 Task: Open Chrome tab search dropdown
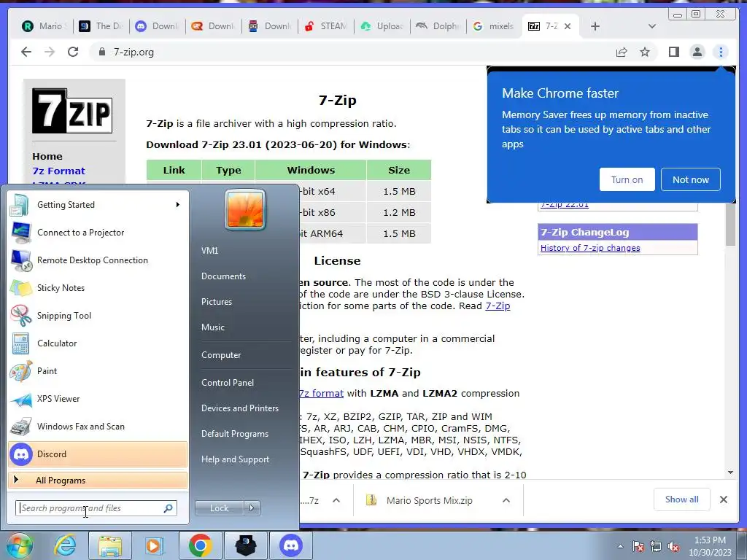coord(652,26)
